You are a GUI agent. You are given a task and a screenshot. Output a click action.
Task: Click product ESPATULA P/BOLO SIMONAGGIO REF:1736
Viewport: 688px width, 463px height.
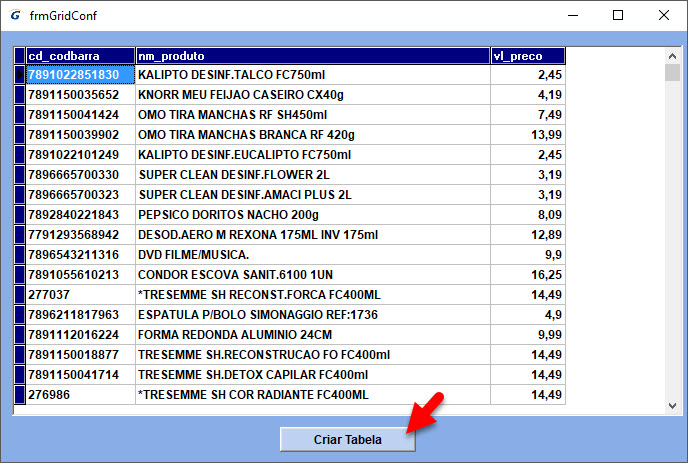point(313,315)
